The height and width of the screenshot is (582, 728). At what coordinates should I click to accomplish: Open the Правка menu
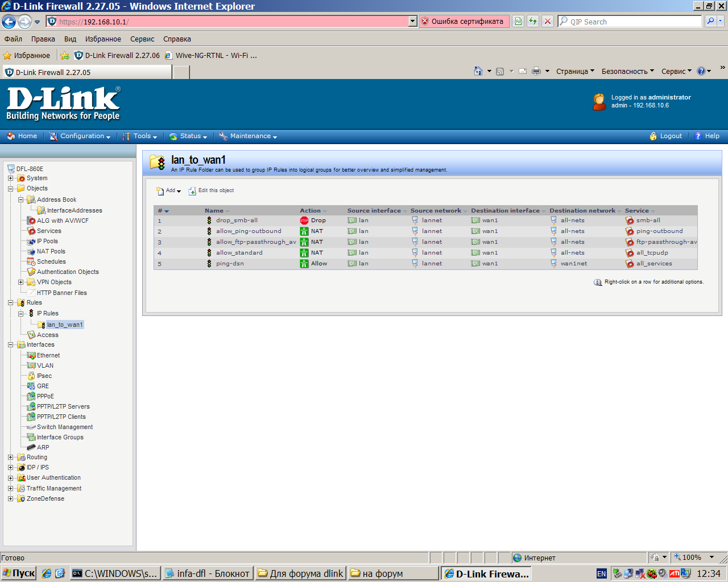[43, 39]
